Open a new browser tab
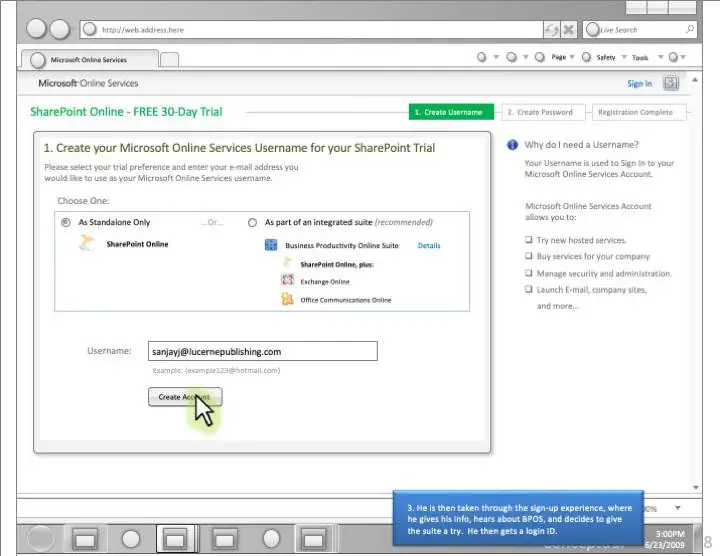 click(x=169, y=60)
